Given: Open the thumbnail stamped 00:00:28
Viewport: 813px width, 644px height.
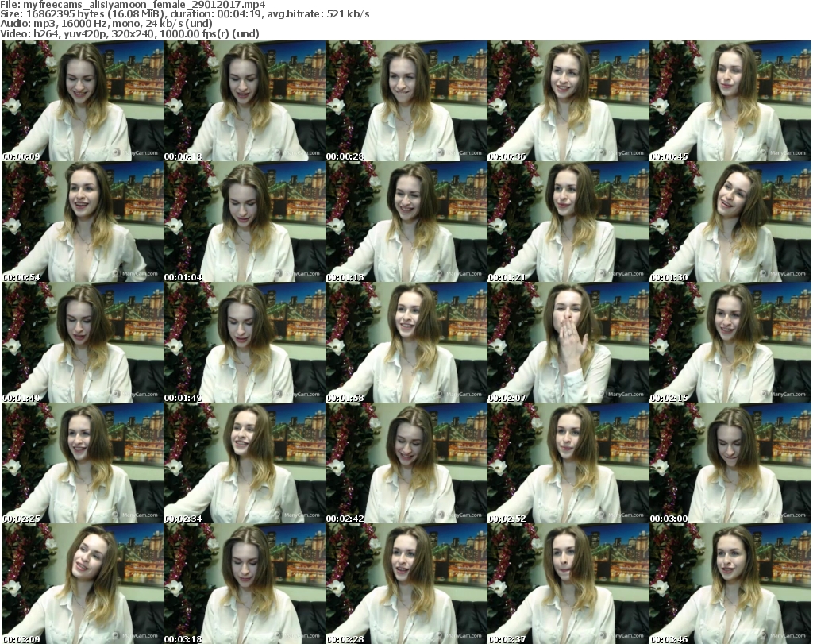Looking at the screenshot, I should pyautogui.click(x=406, y=101).
